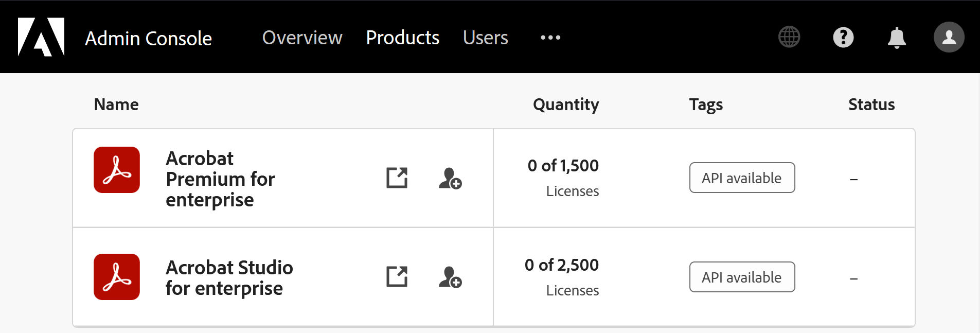Open Acrobat Premium for enterprise external link icon

tap(397, 178)
